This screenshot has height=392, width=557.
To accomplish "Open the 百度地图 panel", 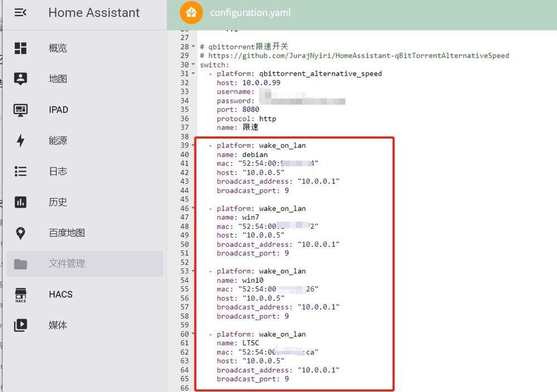I will click(85, 233).
